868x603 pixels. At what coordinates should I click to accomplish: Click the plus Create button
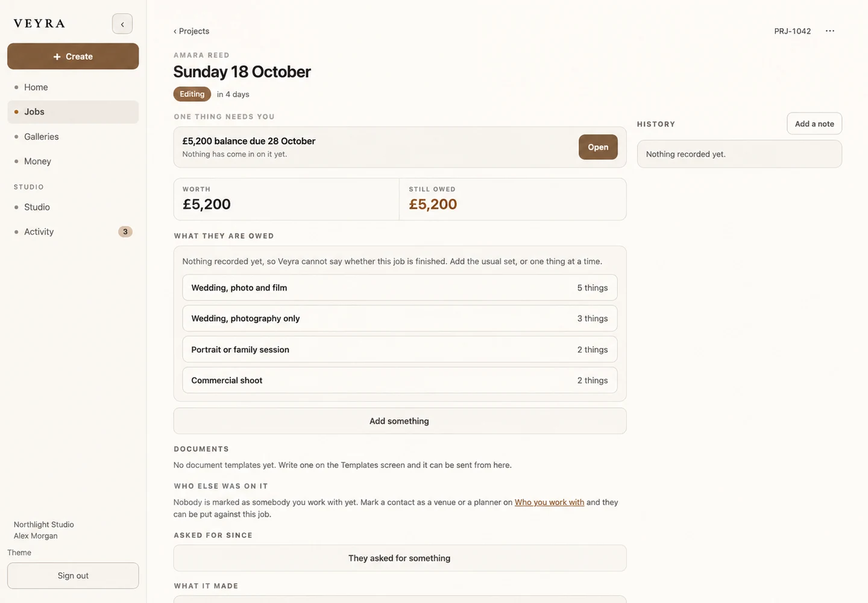73,56
